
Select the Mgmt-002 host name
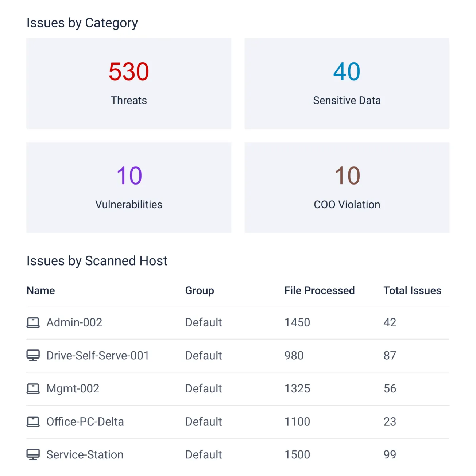[73, 388]
